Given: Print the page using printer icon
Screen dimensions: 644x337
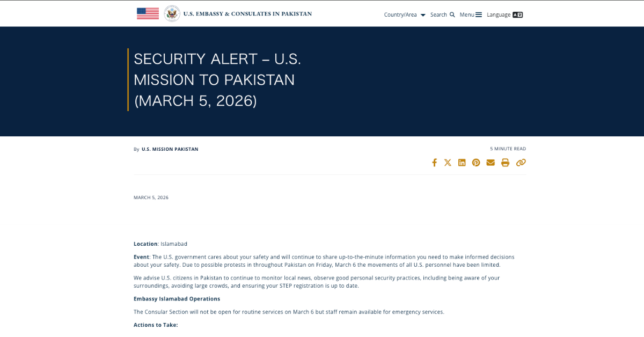Looking at the screenshot, I should (505, 163).
